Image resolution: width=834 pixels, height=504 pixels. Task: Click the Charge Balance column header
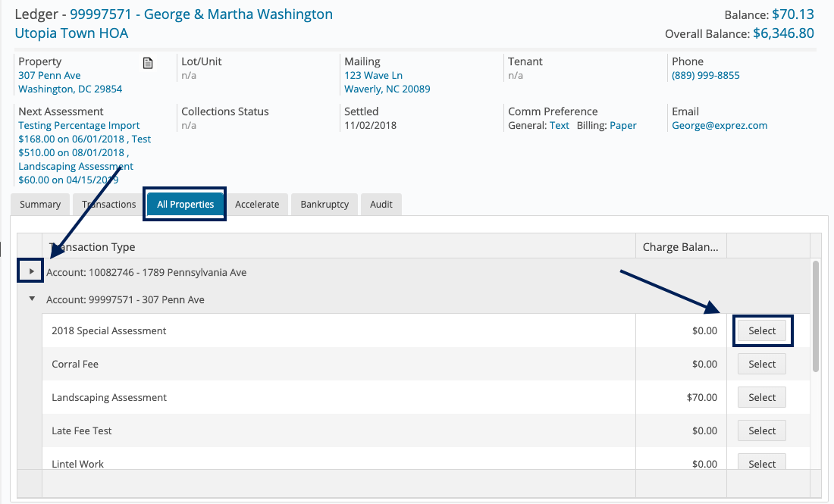tap(681, 246)
